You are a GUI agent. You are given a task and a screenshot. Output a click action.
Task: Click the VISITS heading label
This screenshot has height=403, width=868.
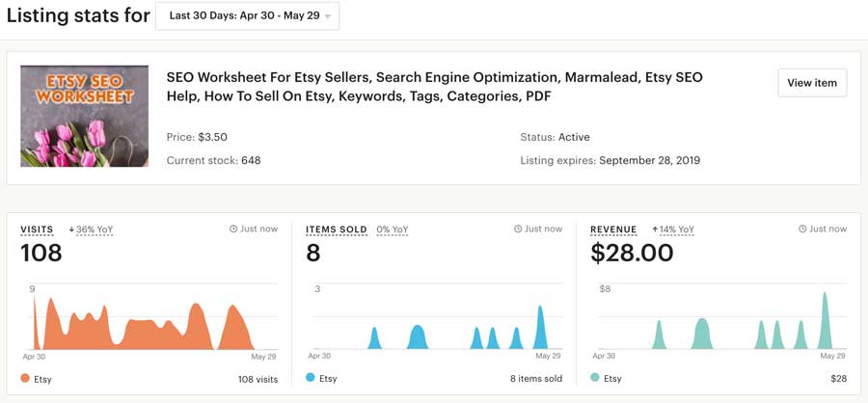[x=37, y=229]
